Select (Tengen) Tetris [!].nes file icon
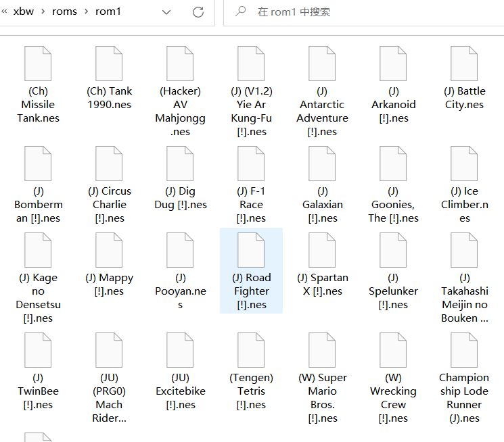Viewport: 504px width, 442px height. pos(251,350)
